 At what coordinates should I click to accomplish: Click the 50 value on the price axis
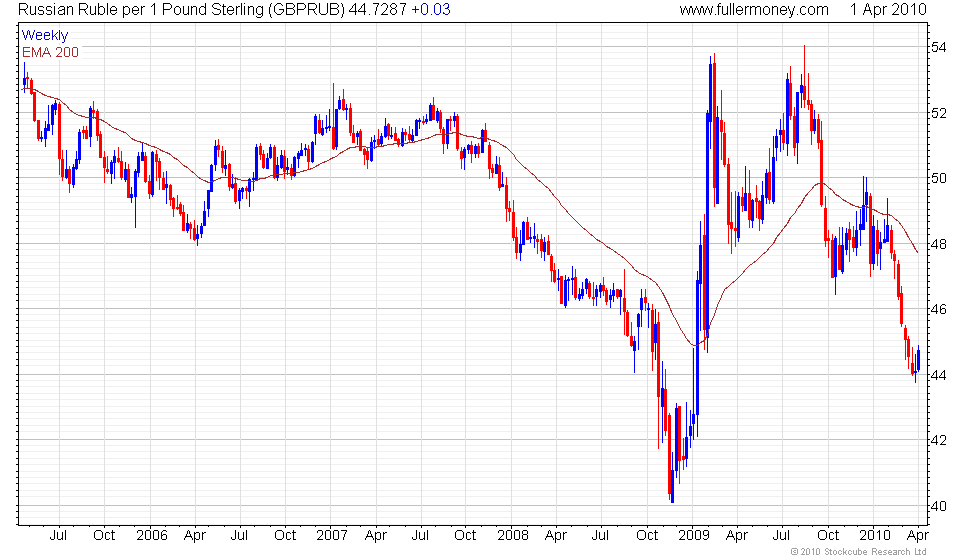point(939,178)
